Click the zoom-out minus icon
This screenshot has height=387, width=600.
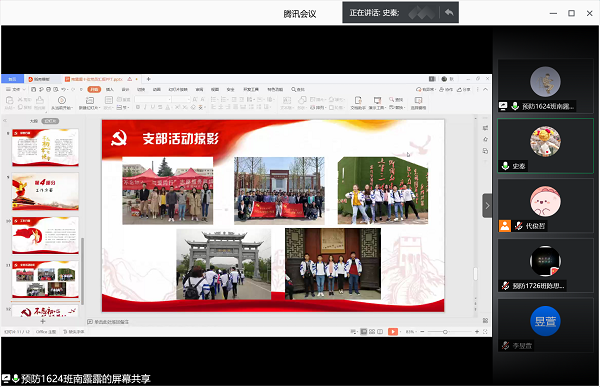(422, 331)
